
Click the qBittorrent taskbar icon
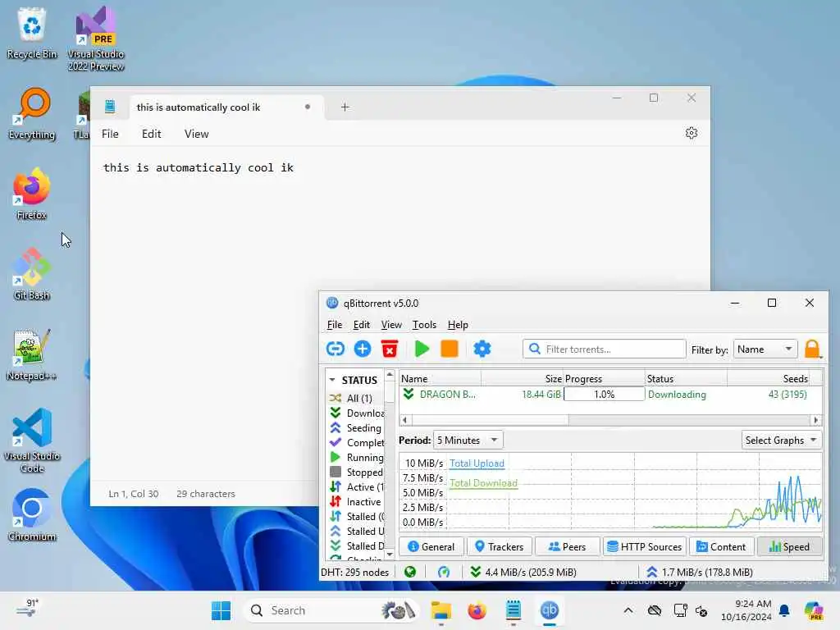549,610
